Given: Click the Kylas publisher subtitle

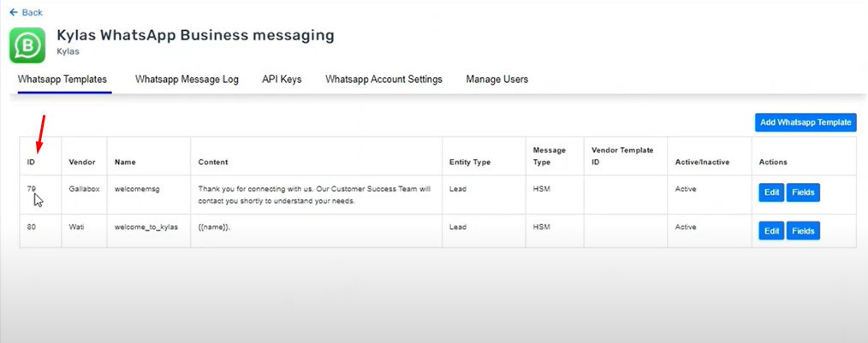Looking at the screenshot, I should click(67, 51).
